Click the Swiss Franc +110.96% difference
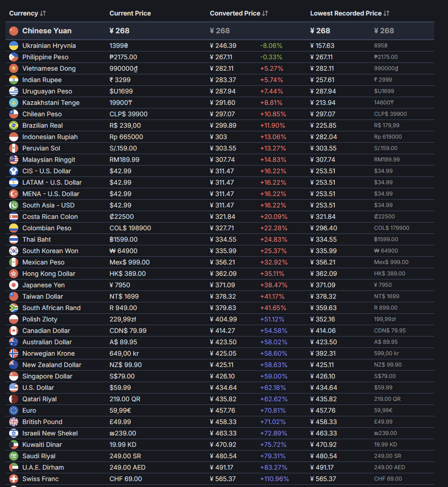This screenshot has width=448, height=487. 274,479
